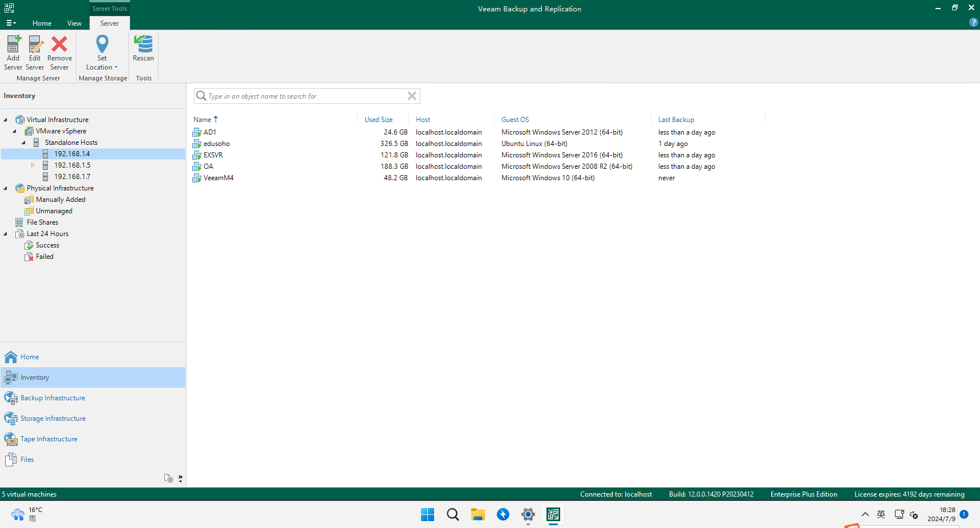The height and width of the screenshot is (528, 980).
Task: Expand hidden navigation buttons chevron
Action: tap(180, 478)
